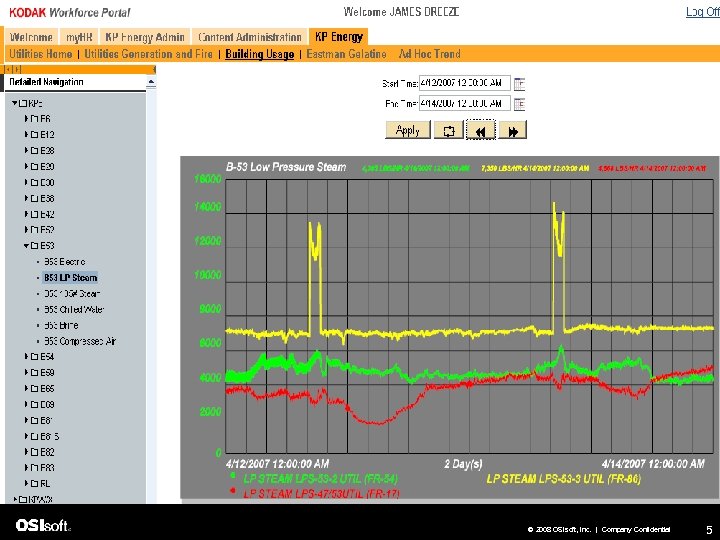Click the Apply button

pos(408,130)
